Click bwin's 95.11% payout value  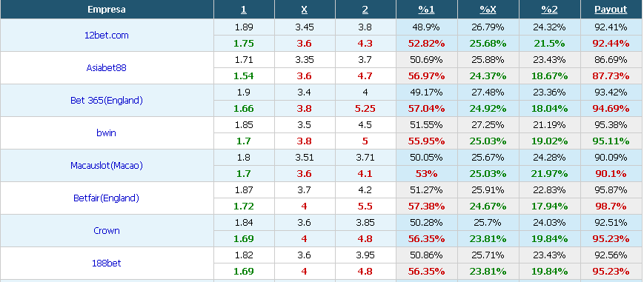point(611,141)
